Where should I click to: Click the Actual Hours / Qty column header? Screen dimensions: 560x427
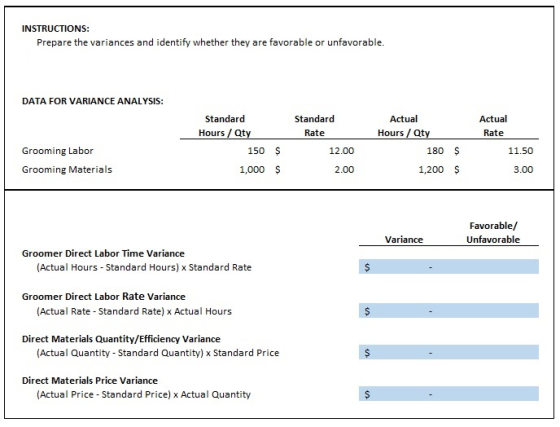[404, 126]
